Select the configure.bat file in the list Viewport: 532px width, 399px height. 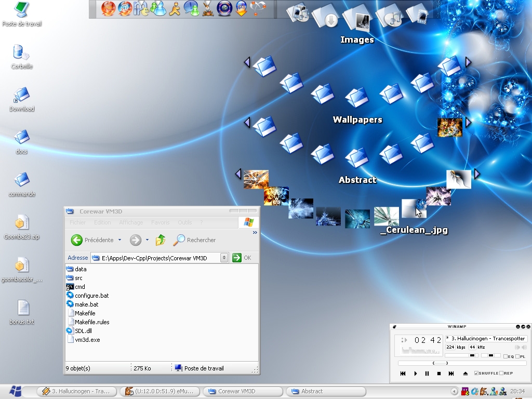[91, 296]
